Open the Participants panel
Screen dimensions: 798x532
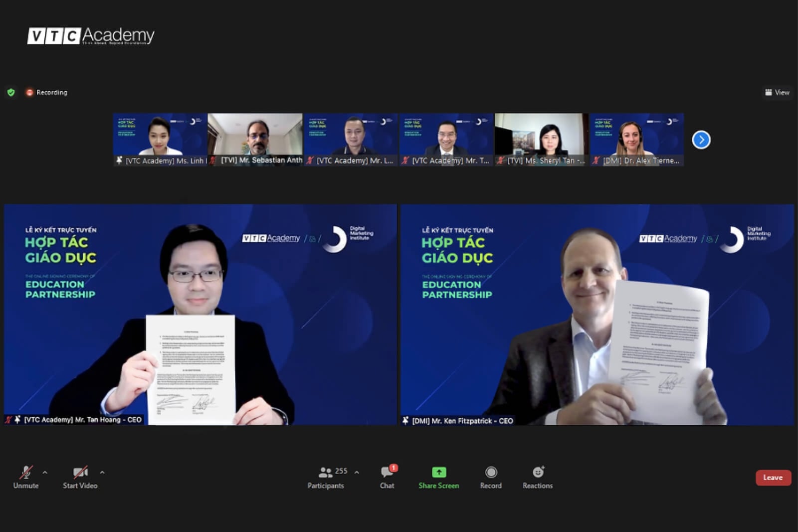pyautogui.click(x=326, y=477)
